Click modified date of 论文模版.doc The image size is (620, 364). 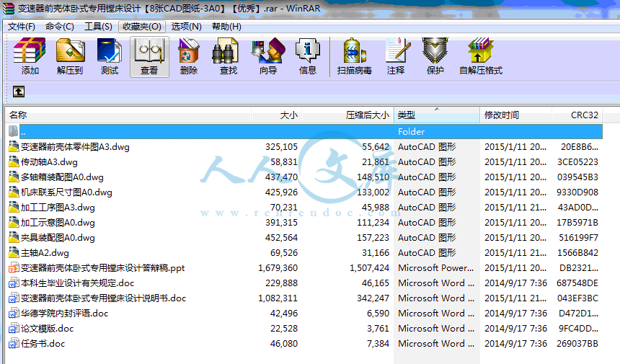(x=516, y=329)
